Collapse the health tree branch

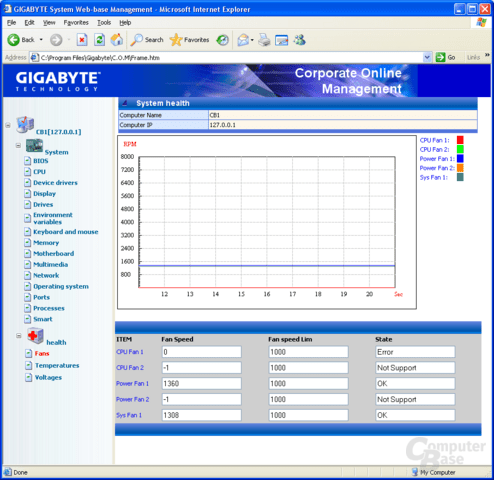[19, 336]
